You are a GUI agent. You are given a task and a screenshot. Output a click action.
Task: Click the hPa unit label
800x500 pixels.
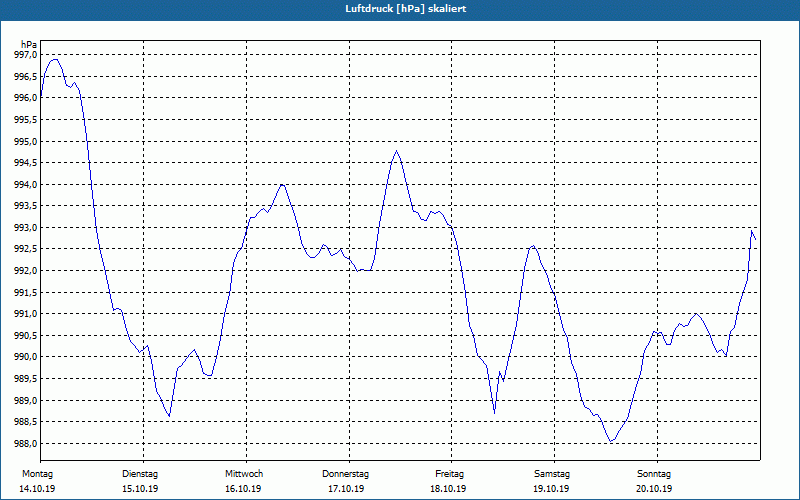[29, 45]
